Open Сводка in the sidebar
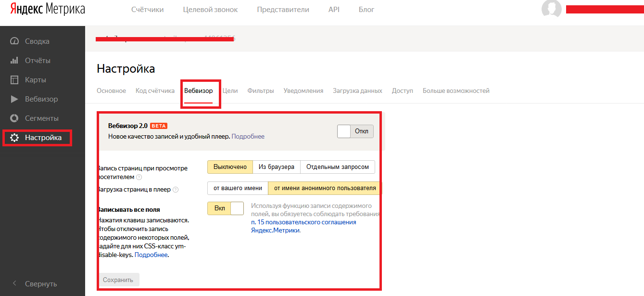The height and width of the screenshot is (296, 644). [37, 41]
